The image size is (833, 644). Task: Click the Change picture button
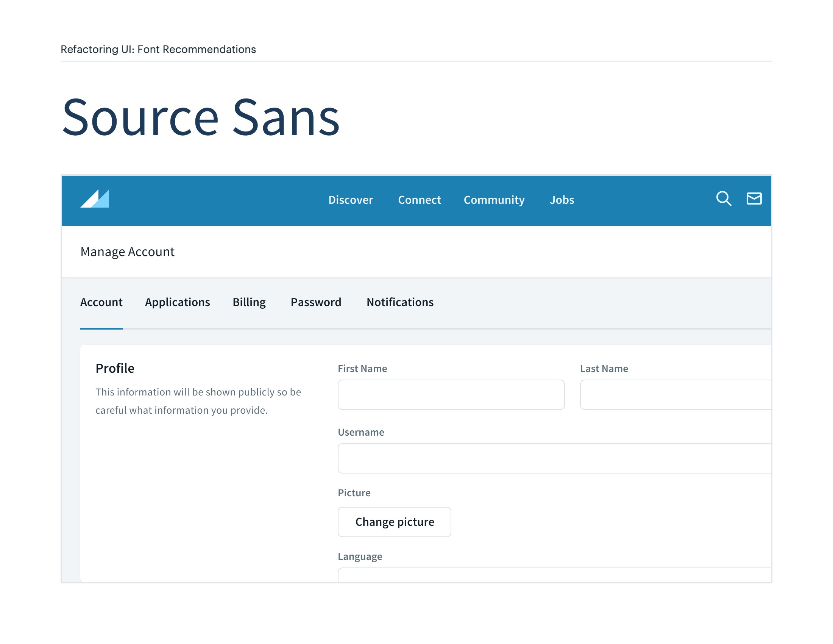click(x=395, y=522)
